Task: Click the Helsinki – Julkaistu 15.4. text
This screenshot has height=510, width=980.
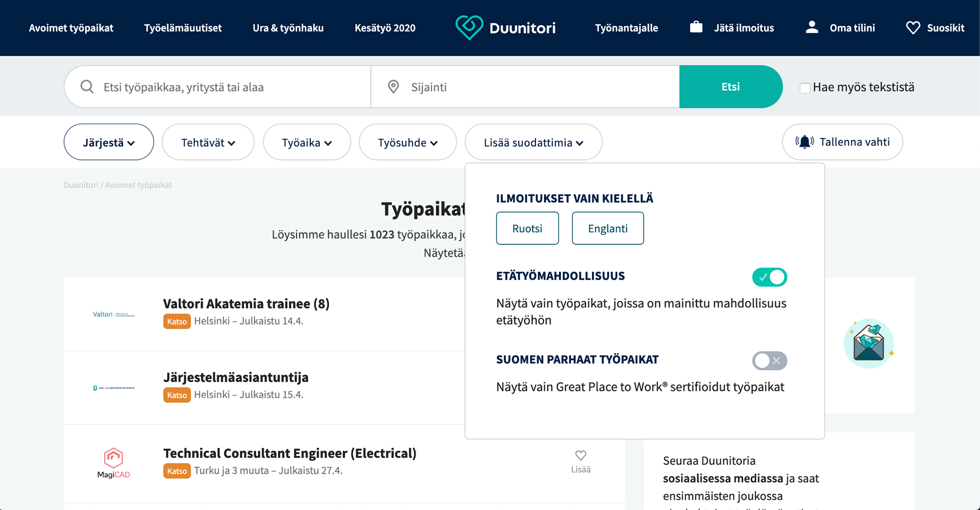Action: [x=249, y=395]
